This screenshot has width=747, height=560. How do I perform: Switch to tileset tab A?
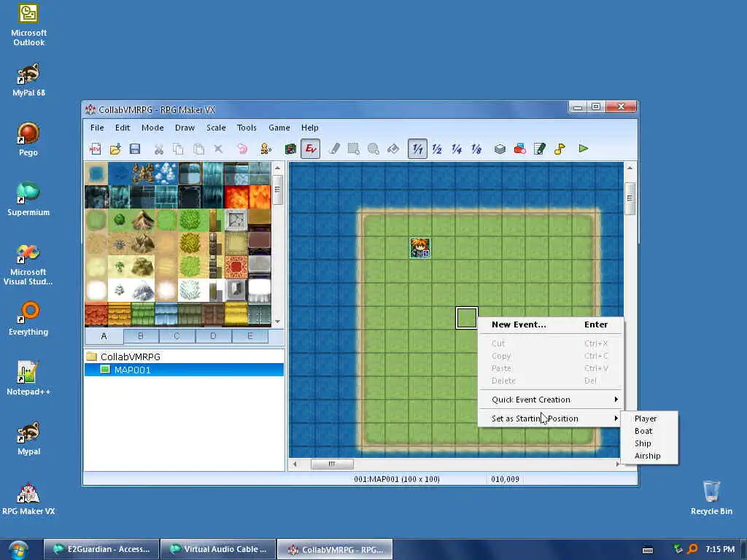(x=104, y=336)
